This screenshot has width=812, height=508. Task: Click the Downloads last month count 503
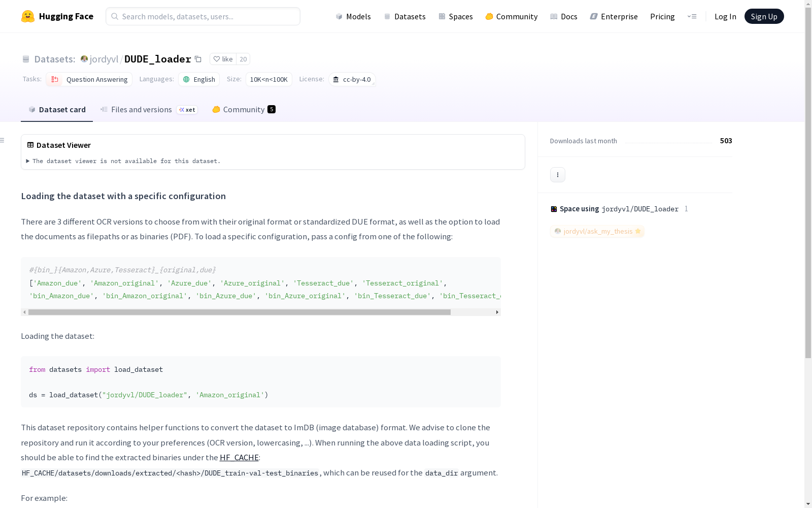726,141
